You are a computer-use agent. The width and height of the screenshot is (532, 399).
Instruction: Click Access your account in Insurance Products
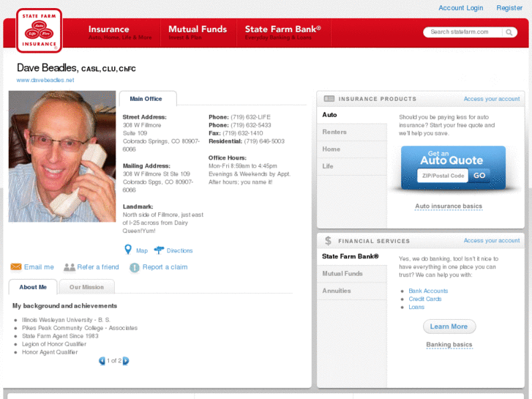492,99
